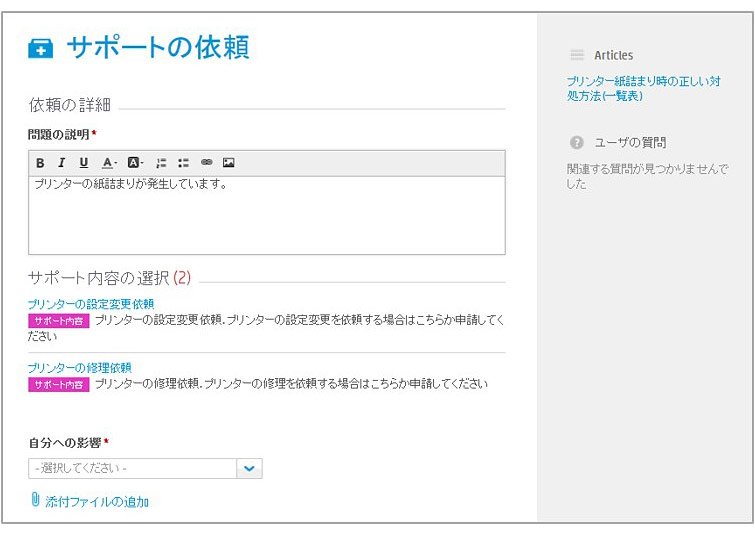
Task: Click the プリンターの紙詰まりが発生しています text
Action: click(x=130, y=184)
